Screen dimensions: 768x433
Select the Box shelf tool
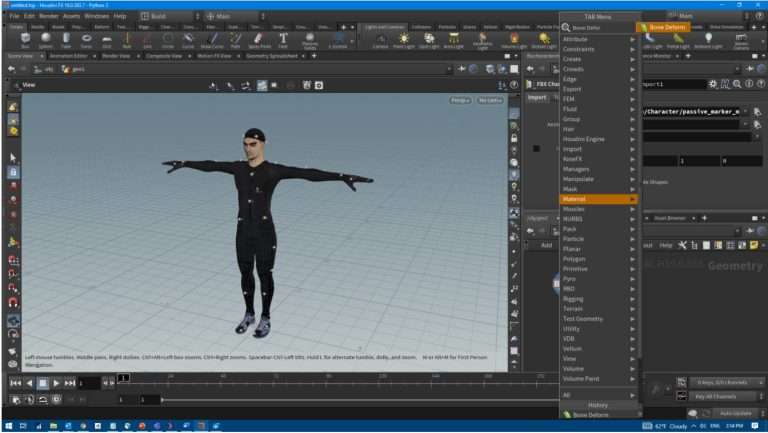coord(25,40)
